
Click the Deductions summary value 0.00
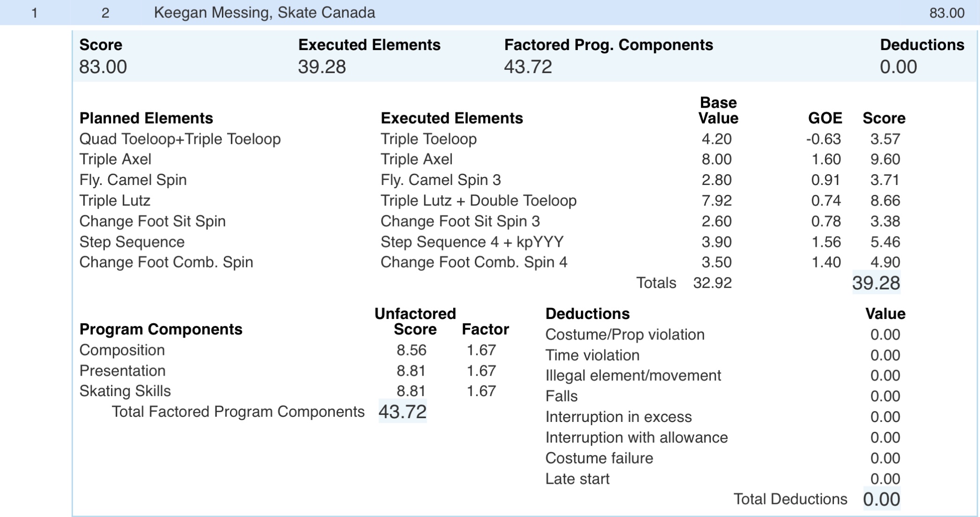[898, 67]
